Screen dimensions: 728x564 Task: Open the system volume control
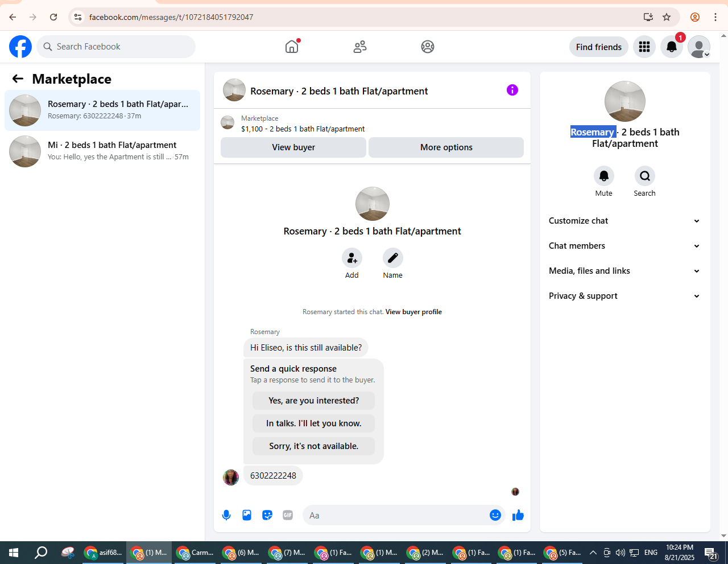[x=620, y=553]
